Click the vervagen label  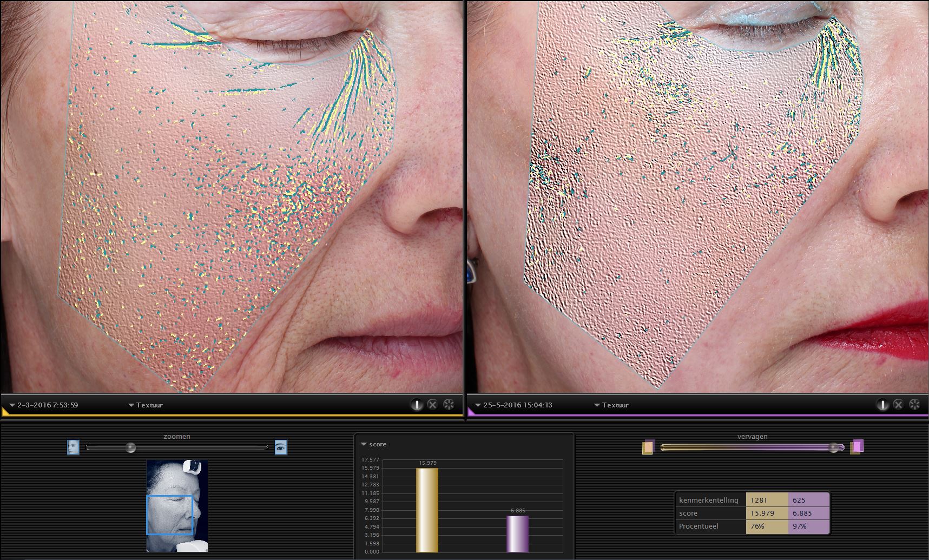752,436
